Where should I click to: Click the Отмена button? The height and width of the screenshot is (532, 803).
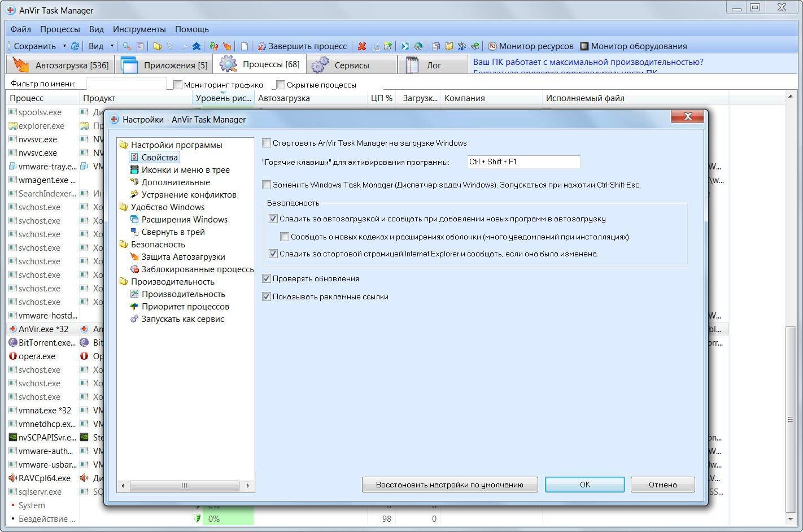click(662, 485)
